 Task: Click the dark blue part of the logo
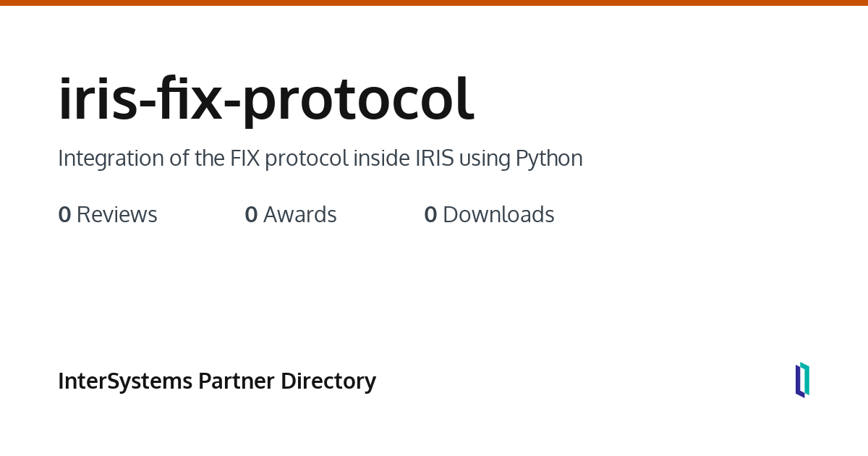pyautogui.click(x=799, y=382)
